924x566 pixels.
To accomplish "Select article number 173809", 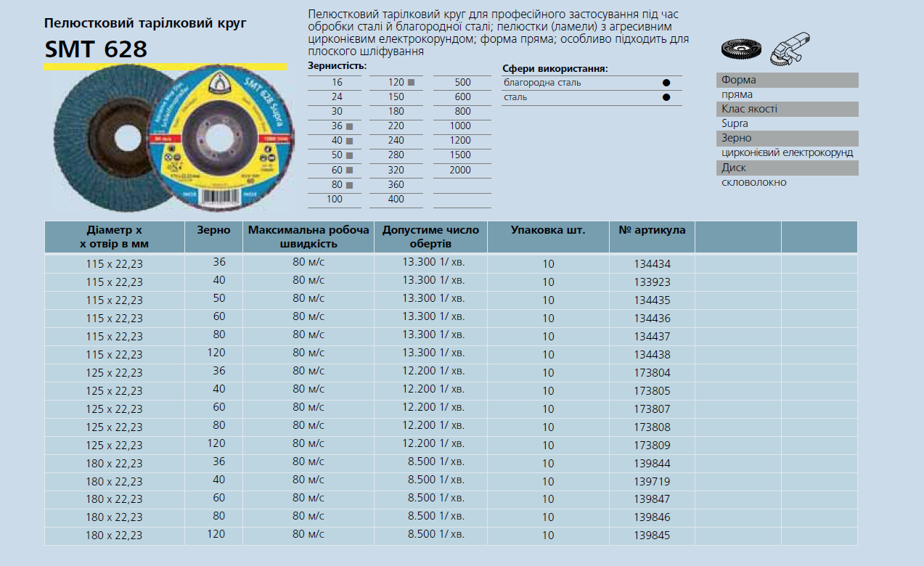I will click(653, 446).
